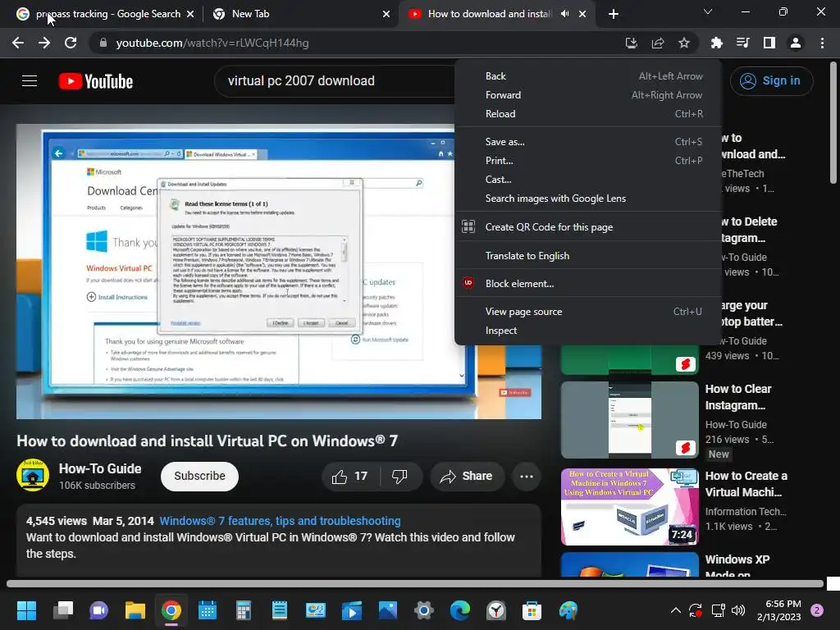This screenshot has height=630, width=840.
Task: Like the video with thumbs up
Action: point(349,477)
